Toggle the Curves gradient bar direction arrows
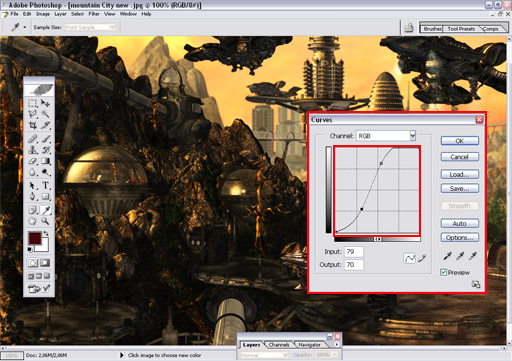 377,239
